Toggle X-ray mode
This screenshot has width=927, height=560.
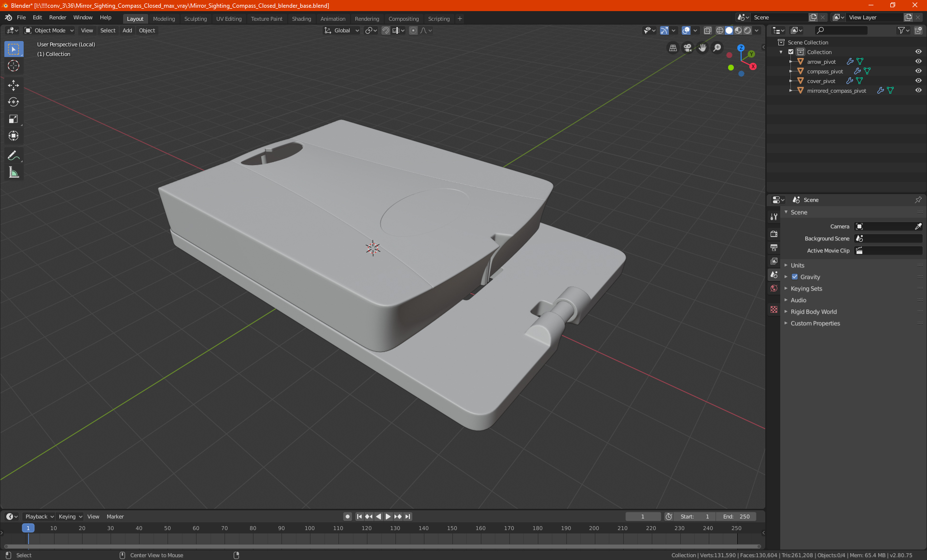[707, 30]
